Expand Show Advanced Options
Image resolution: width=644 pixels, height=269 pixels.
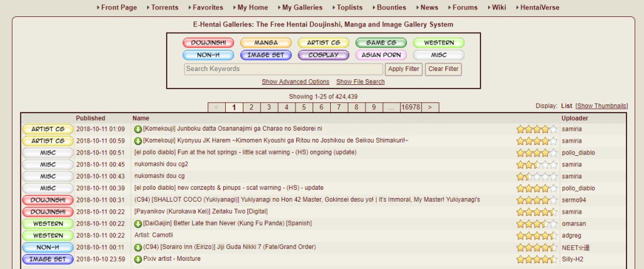(x=296, y=82)
